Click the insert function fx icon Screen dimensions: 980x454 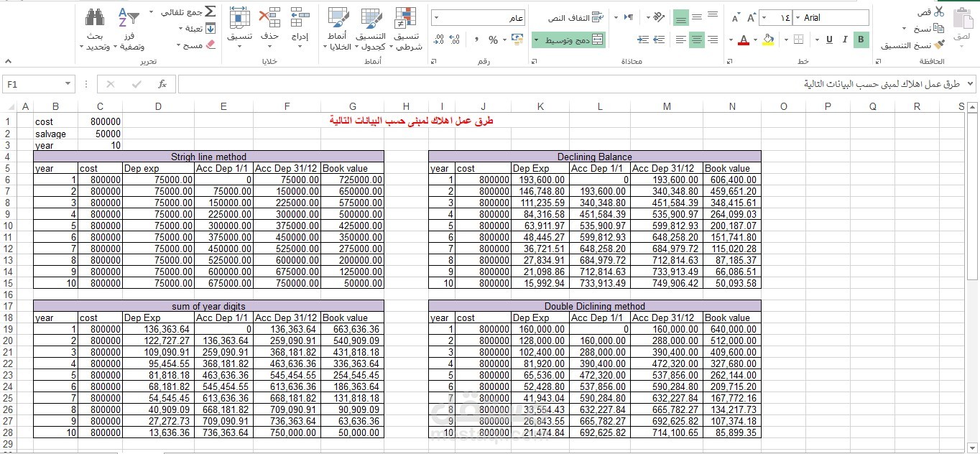tap(162, 84)
